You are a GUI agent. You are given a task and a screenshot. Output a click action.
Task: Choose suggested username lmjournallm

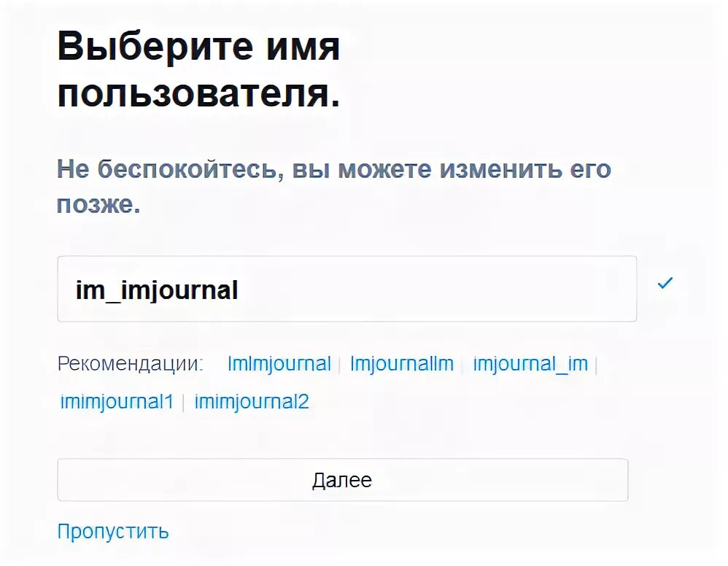pos(402,363)
